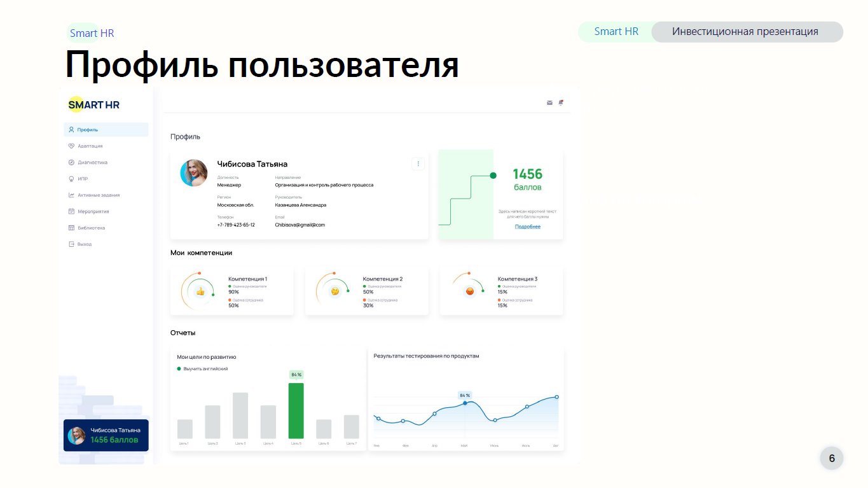Click the Профиль person icon in sidebar
Viewport: 868px width, 488px height.
[x=71, y=130]
